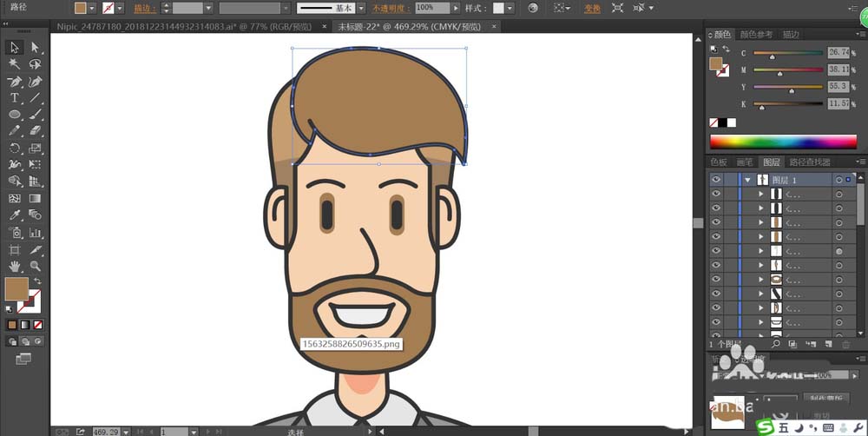Select the Eraser tool
This screenshot has height=436, width=868.
(x=35, y=131)
